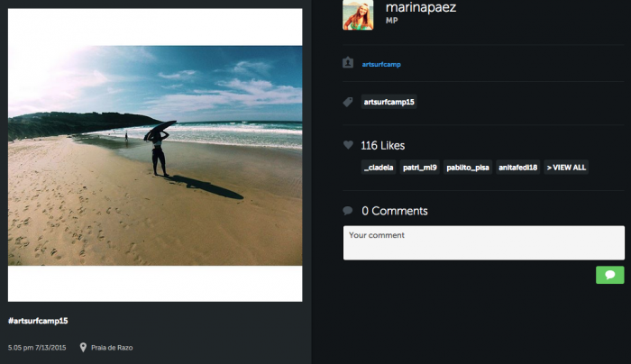Click the 0 Comments heading

[395, 211]
